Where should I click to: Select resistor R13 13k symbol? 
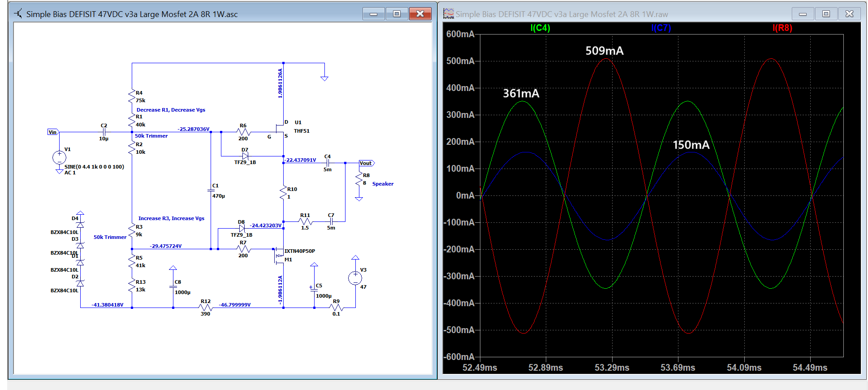132,286
